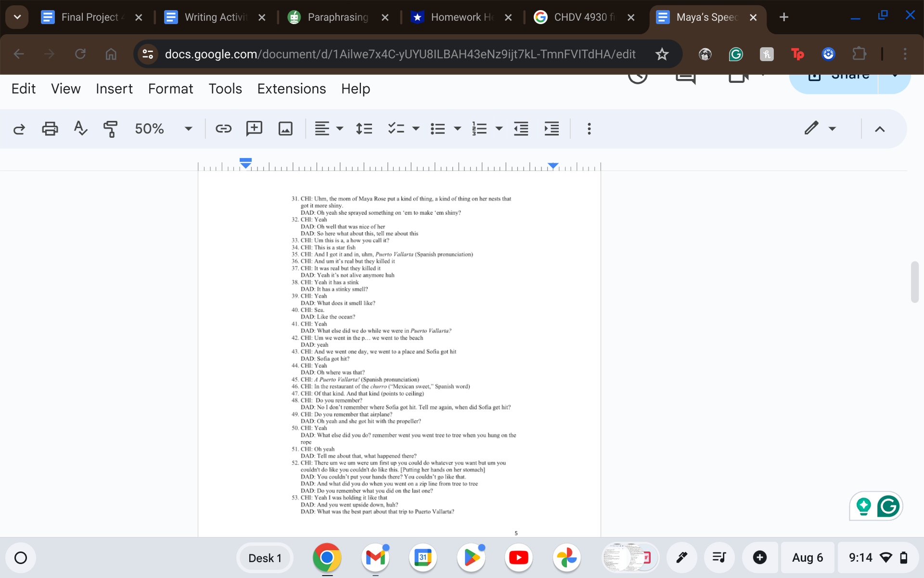This screenshot has width=924, height=578.
Task: Bookmark this page with the star icon
Action: click(662, 54)
